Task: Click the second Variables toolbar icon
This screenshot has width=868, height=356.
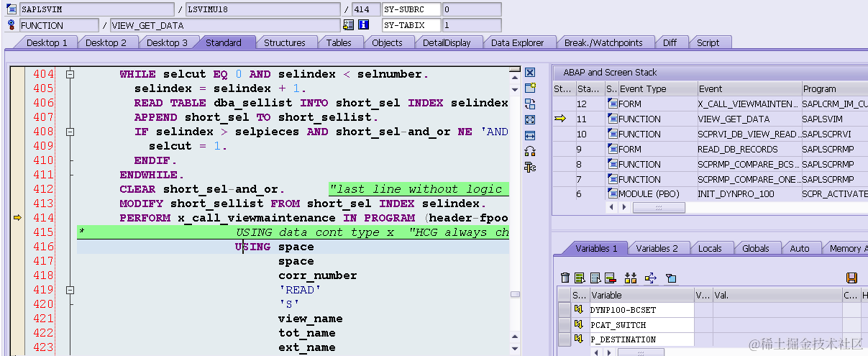Action: tap(580, 278)
